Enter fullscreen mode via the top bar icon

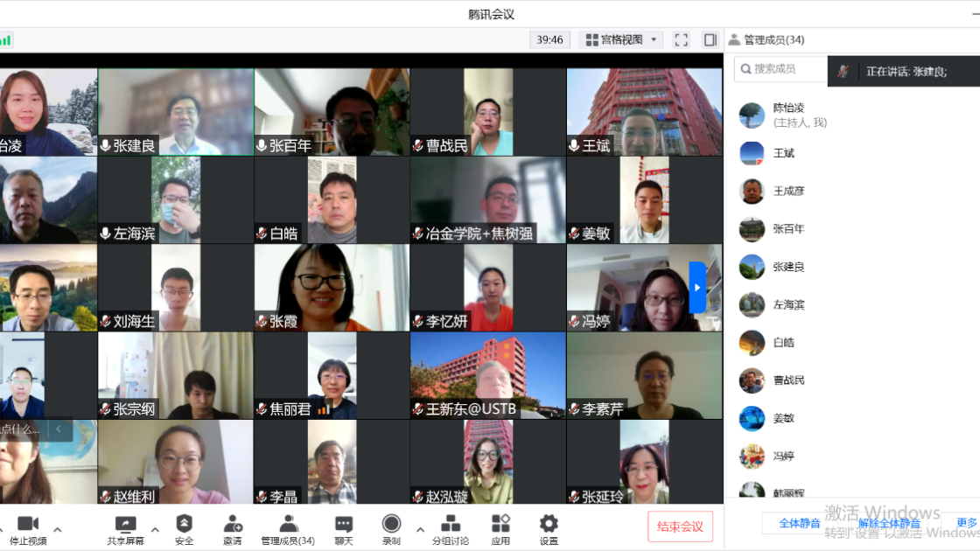coord(682,39)
